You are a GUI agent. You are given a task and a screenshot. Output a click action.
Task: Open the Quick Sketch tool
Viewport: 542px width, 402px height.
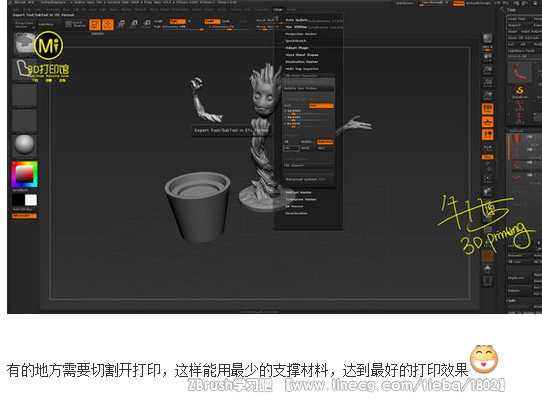click(76, 24)
